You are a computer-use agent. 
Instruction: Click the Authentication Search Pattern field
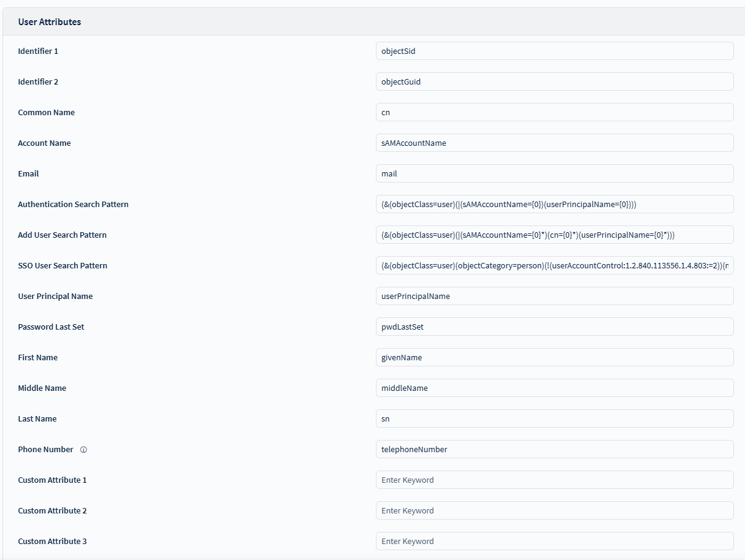tap(554, 204)
